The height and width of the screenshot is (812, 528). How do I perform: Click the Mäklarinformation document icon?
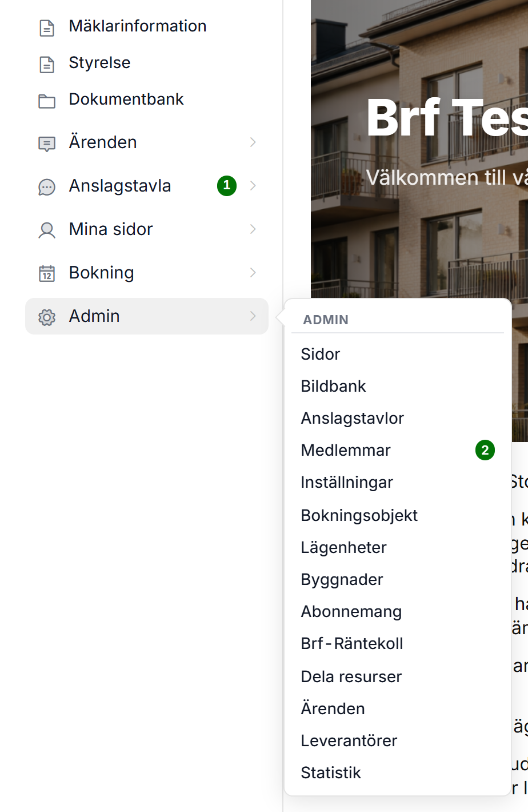coord(47,28)
